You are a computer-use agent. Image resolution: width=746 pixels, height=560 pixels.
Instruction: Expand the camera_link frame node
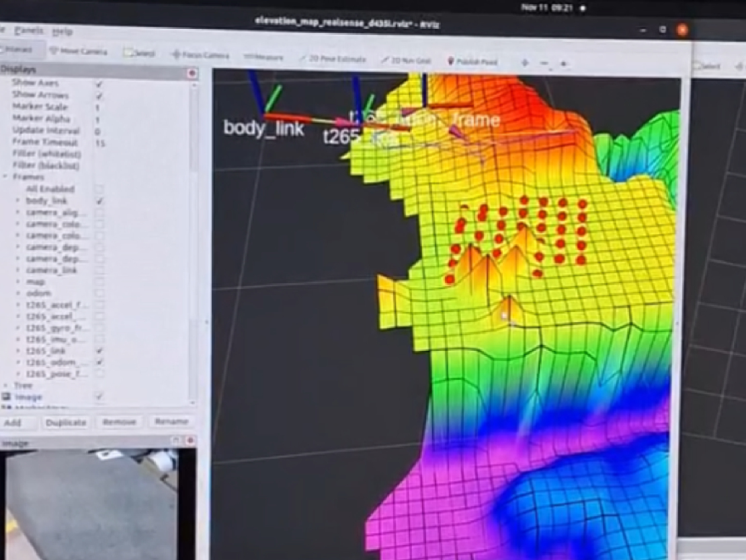coord(18,270)
